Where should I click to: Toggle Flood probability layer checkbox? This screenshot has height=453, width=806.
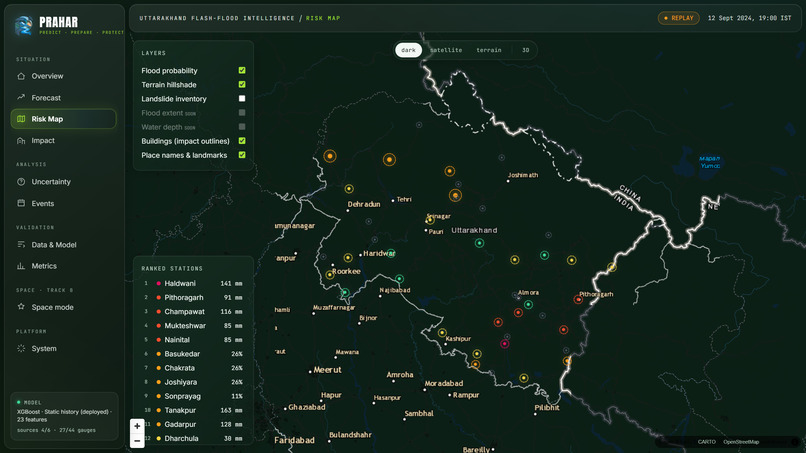242,70
